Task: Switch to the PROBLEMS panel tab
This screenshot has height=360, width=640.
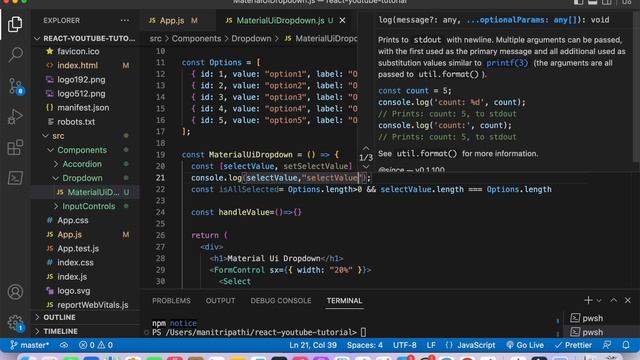Action: (171, 301)
